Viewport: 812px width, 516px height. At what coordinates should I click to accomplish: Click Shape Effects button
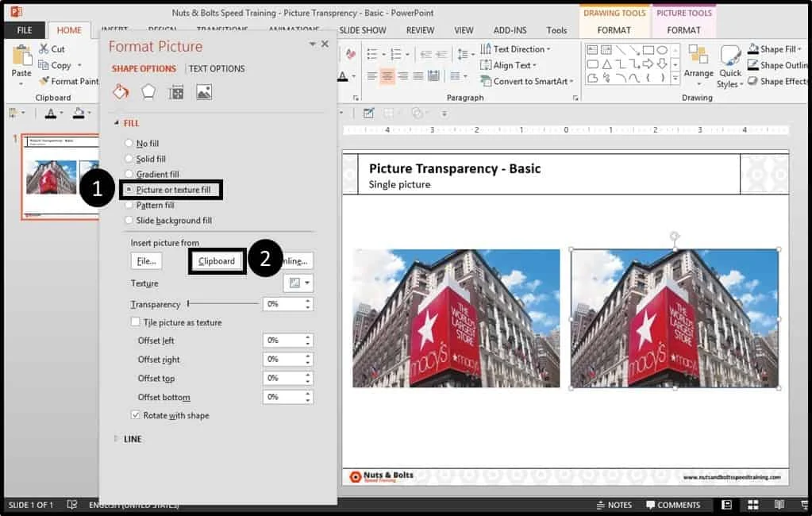coord(777,81)
